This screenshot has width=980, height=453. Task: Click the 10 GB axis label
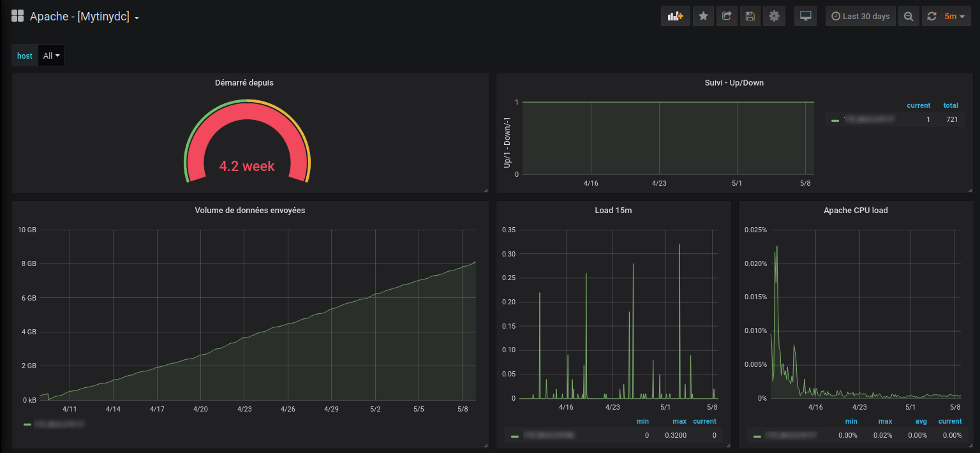click(27, 230)
